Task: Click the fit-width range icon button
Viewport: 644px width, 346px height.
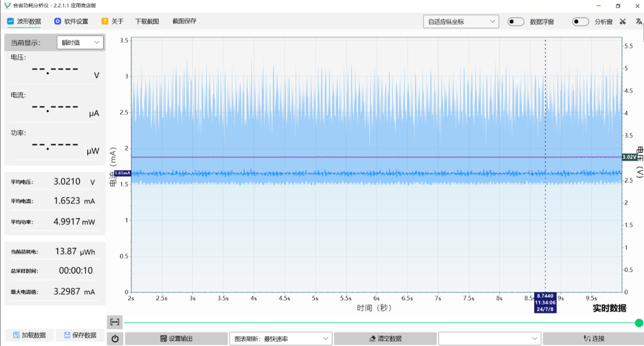Action: (115, 322)
